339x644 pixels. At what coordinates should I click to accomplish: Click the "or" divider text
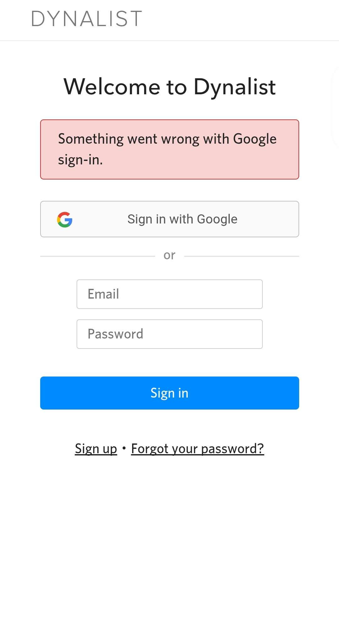click(169, 255)
